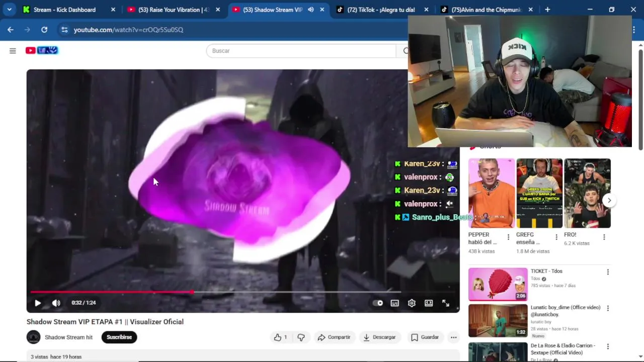Viewport: 644px width, 362px height.
Task: Click the 'Nuevo' badge on Lunatic boy video
Action: click(x=538, y=336)
